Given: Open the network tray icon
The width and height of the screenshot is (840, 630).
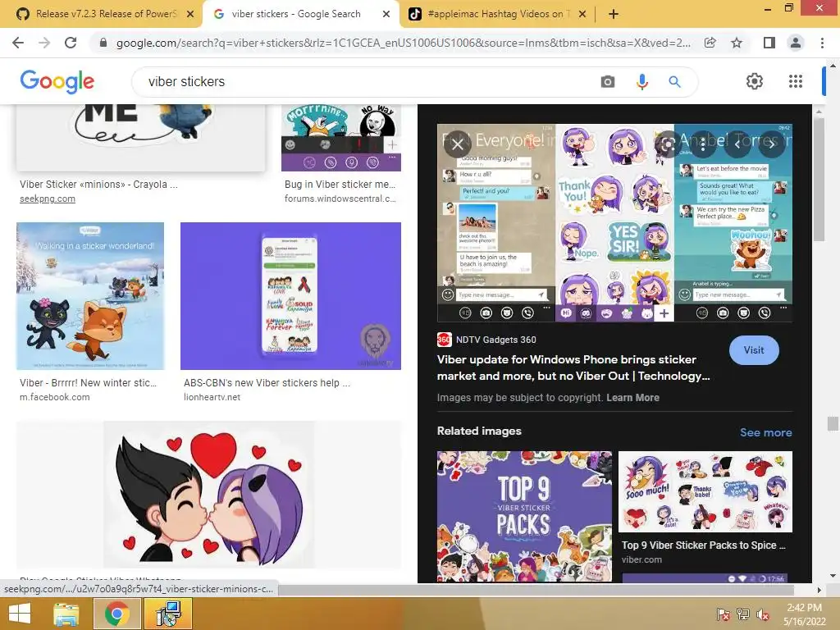Looking at the screenshot, I should 742,614.
